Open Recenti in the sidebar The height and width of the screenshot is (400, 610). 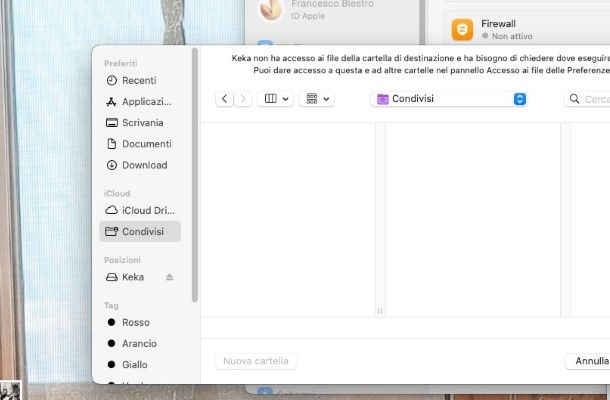(140, 81)
